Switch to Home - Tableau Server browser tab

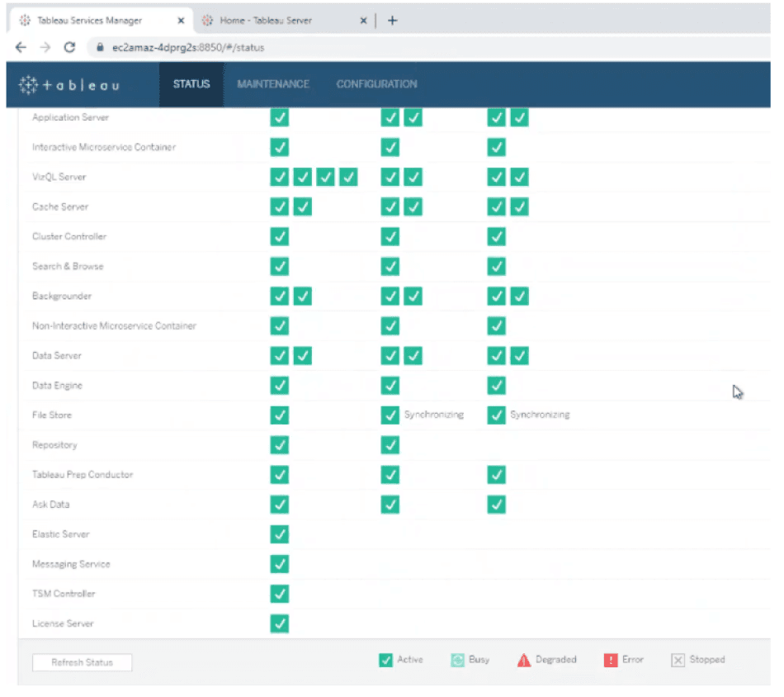[266, 21]
